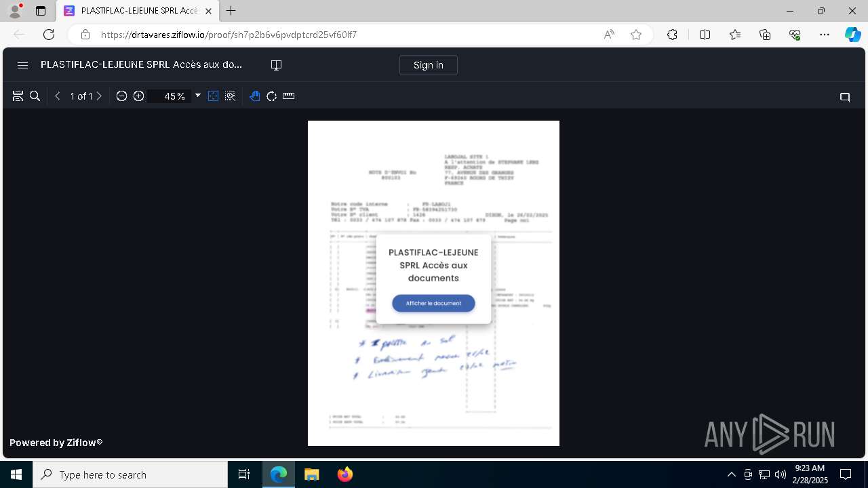
Task: Select the marquee zoom tool
Action: (x=231, y=96)
